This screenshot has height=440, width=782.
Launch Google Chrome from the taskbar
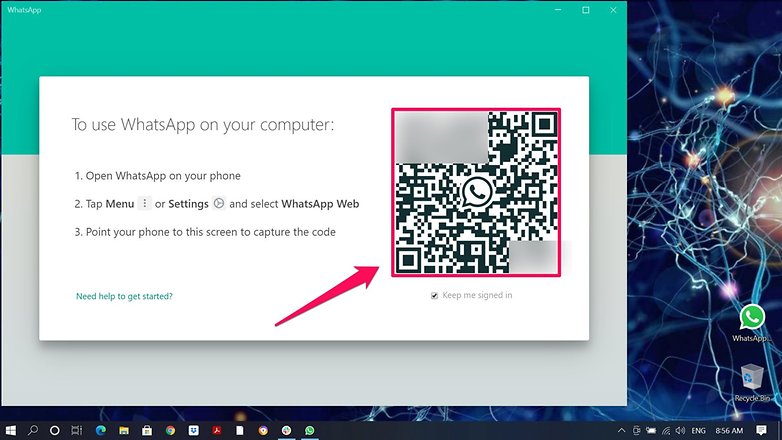tap(171, 430)
